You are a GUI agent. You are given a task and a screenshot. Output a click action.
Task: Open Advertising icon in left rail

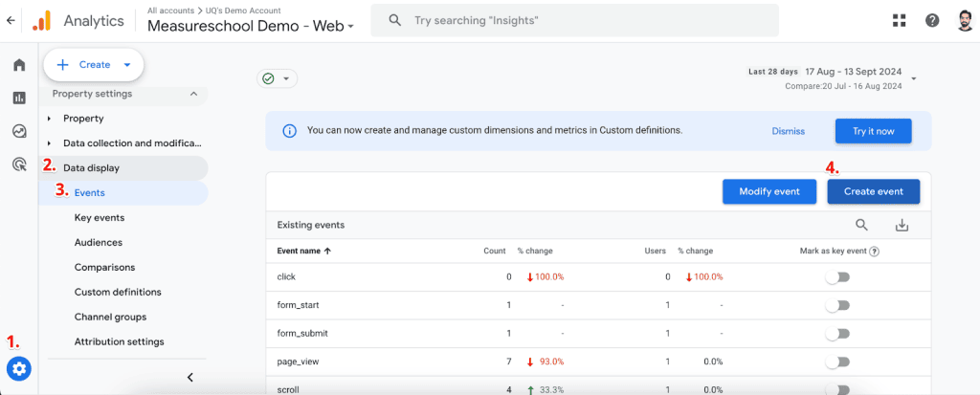point(19,165)
